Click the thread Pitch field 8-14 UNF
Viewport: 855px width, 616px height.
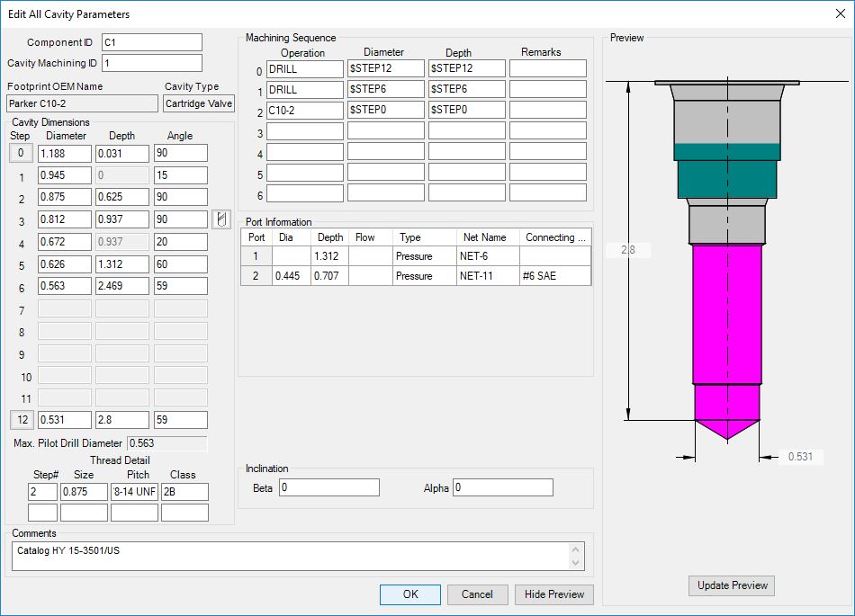(134, 492)
